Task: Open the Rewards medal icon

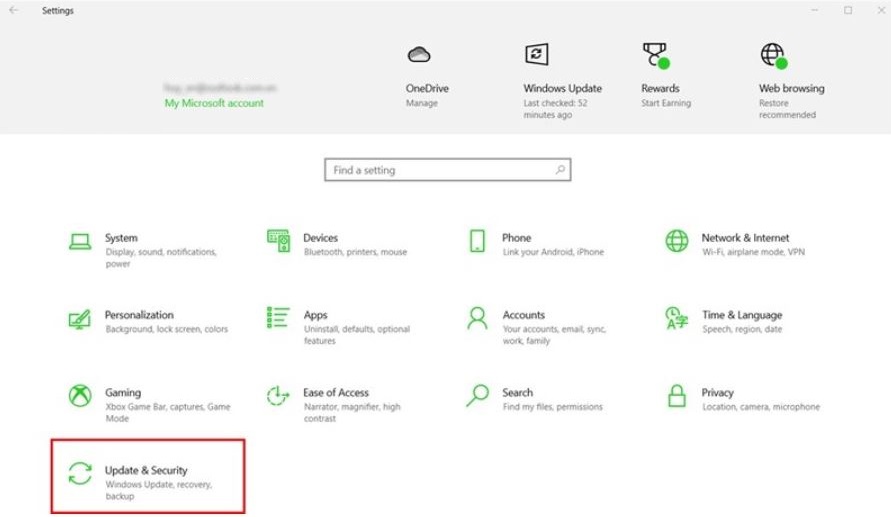Action: point(656,55)
